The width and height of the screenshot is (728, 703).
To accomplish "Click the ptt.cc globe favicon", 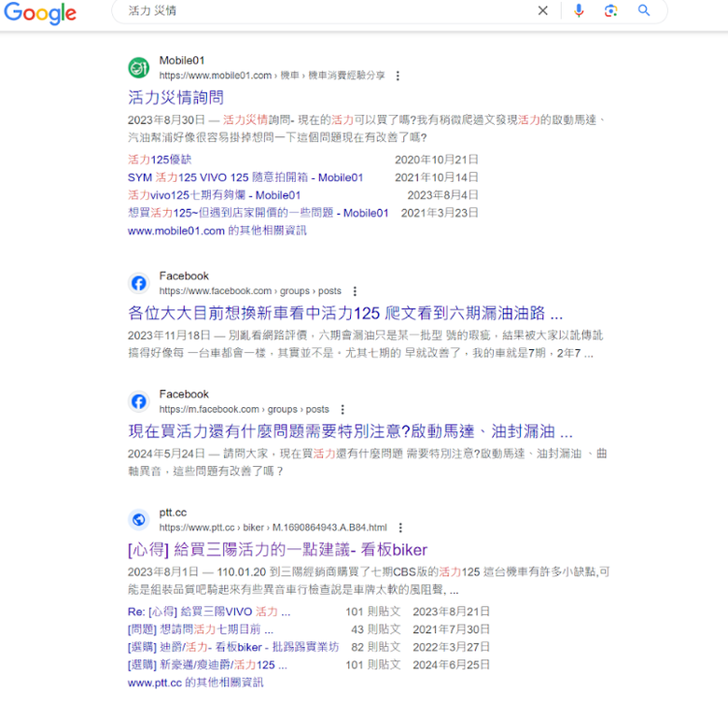I will point(138,520).
